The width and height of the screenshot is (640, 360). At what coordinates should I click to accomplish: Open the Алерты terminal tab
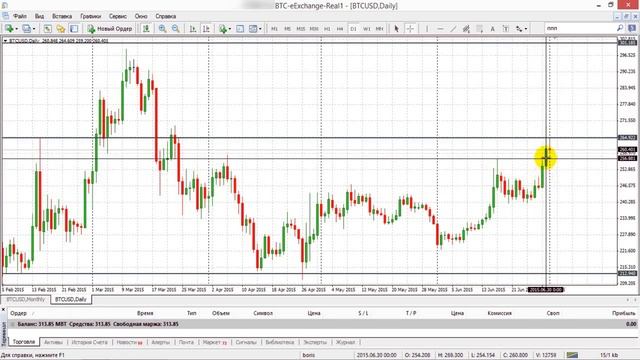coord(160,342)
